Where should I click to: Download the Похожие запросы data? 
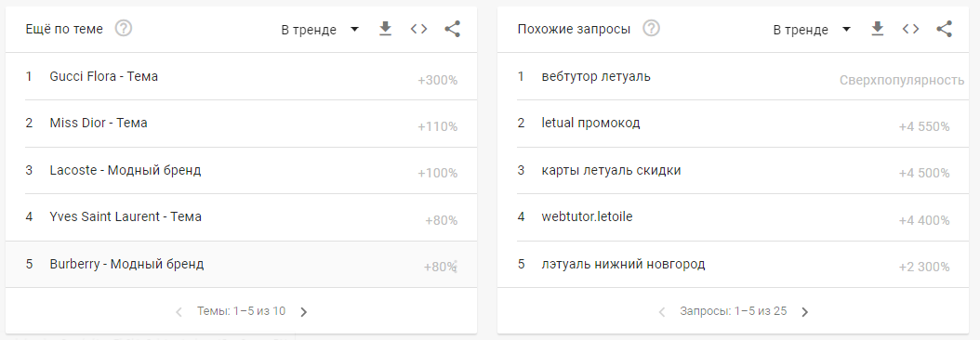(878, 29)
